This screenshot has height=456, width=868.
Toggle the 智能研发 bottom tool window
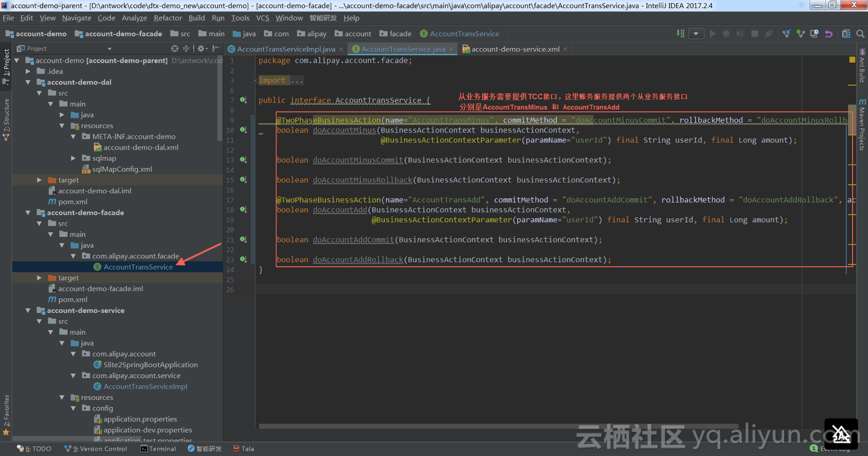(205, 448)
